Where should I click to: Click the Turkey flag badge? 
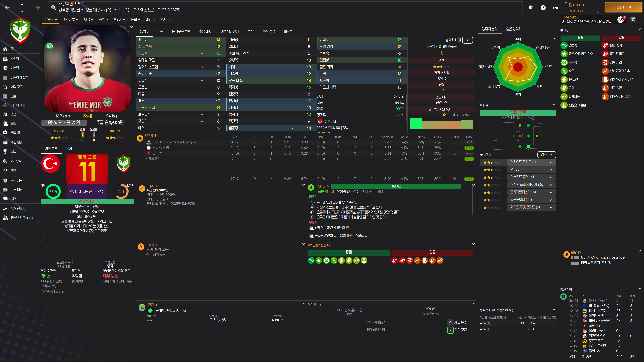[50, 164]
